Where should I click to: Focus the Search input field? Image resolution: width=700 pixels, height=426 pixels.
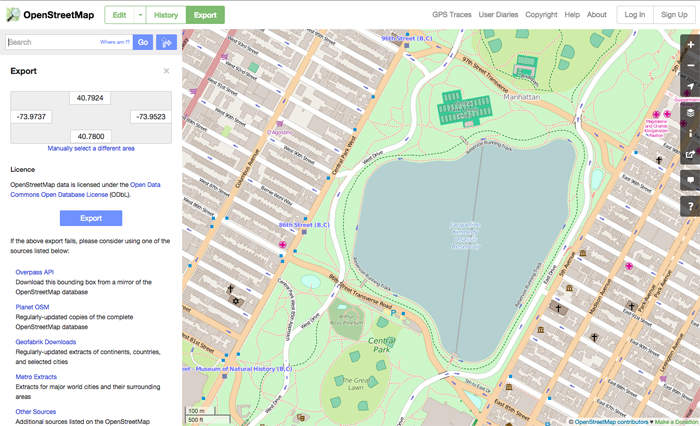point(69,42)
